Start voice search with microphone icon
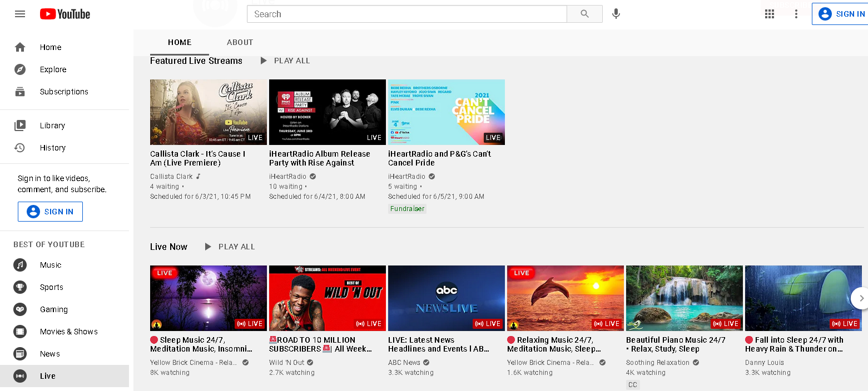 616,14
